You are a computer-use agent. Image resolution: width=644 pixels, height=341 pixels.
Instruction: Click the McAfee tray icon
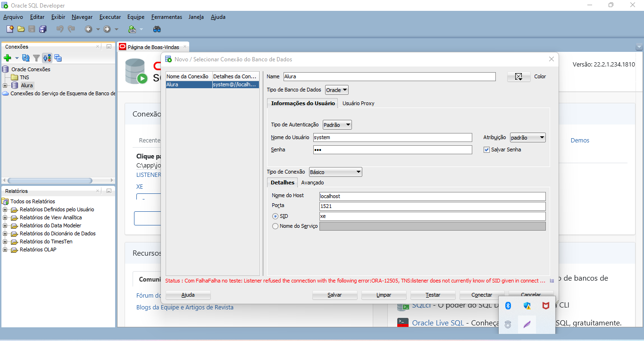click(545, 306)
